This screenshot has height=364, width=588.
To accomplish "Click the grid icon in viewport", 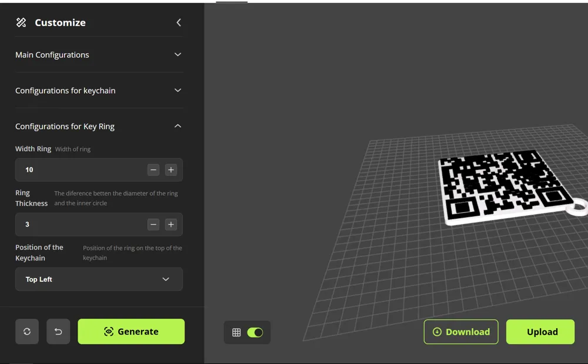I will [x=236, y=332].
